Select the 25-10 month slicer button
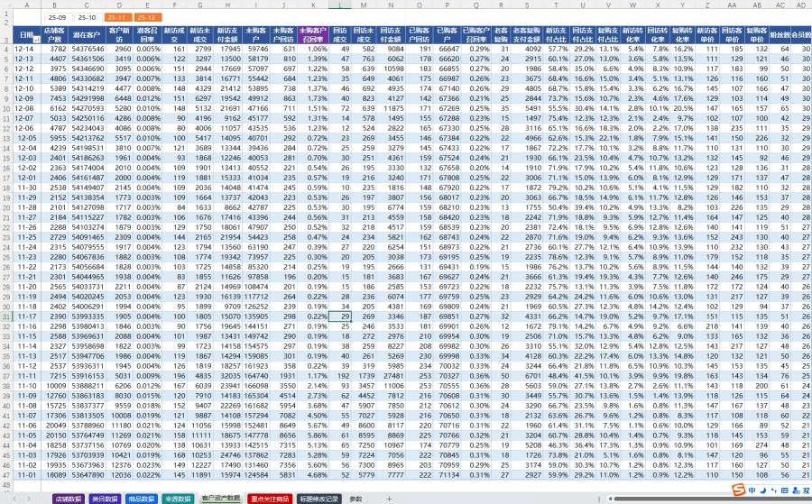 click(x=88, y=17)
